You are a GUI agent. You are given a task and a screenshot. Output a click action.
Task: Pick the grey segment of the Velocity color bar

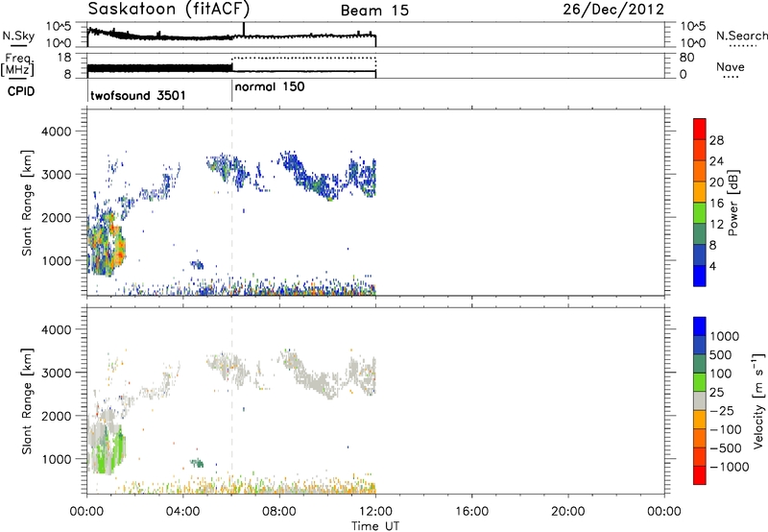coord(700,401)
